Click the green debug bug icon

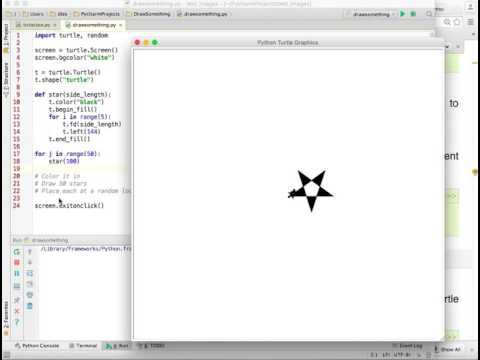pyautogui.click(x=413, y=14)
